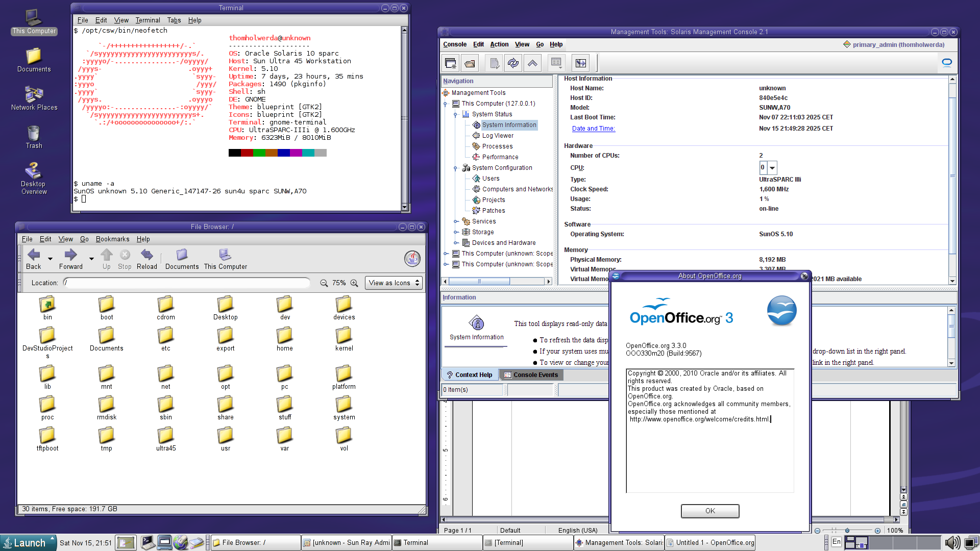980x551 pixels.
Task: Click the Back arrow in File Browser
Action: click(34, 255)
